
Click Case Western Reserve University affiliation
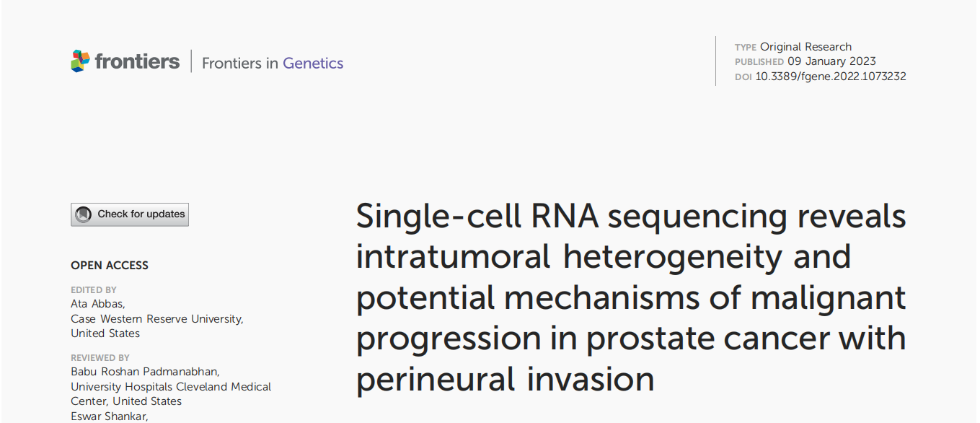click(156, 319)
